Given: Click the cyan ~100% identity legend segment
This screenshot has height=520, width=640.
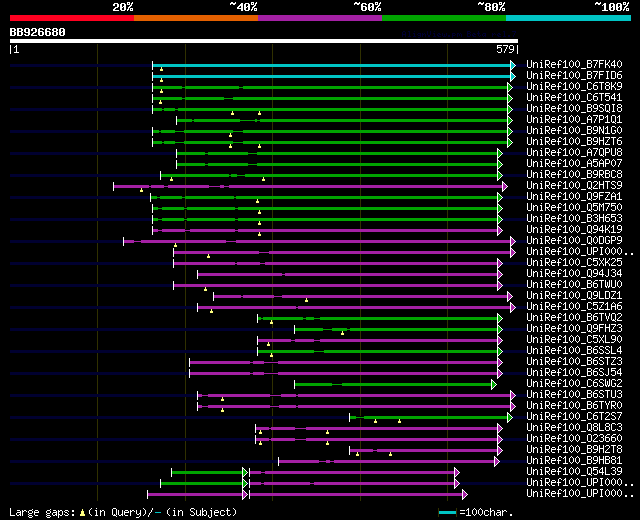Looking at the screenshot, I should click(568, 18).
